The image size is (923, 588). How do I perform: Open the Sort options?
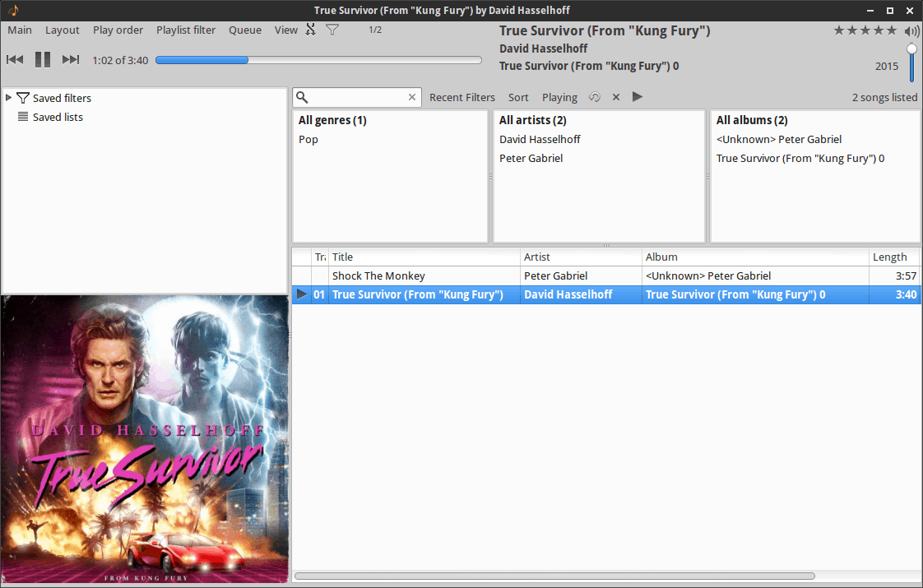(x=518, y=98)
